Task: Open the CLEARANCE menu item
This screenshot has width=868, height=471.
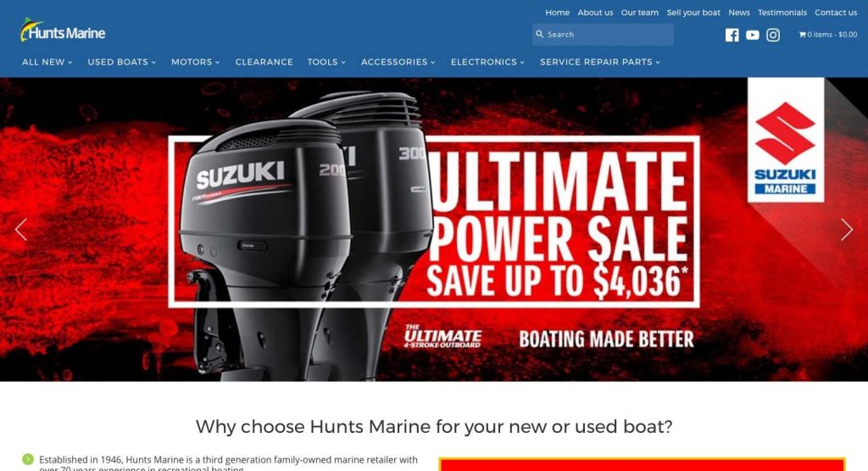Action: [264, 62]
